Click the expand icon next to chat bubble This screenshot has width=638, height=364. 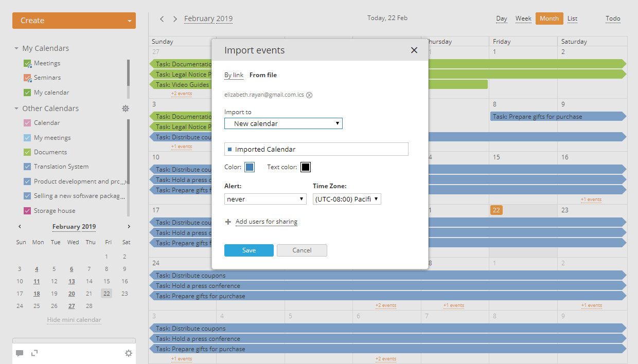pyautogui.click(x=34, y=353)
